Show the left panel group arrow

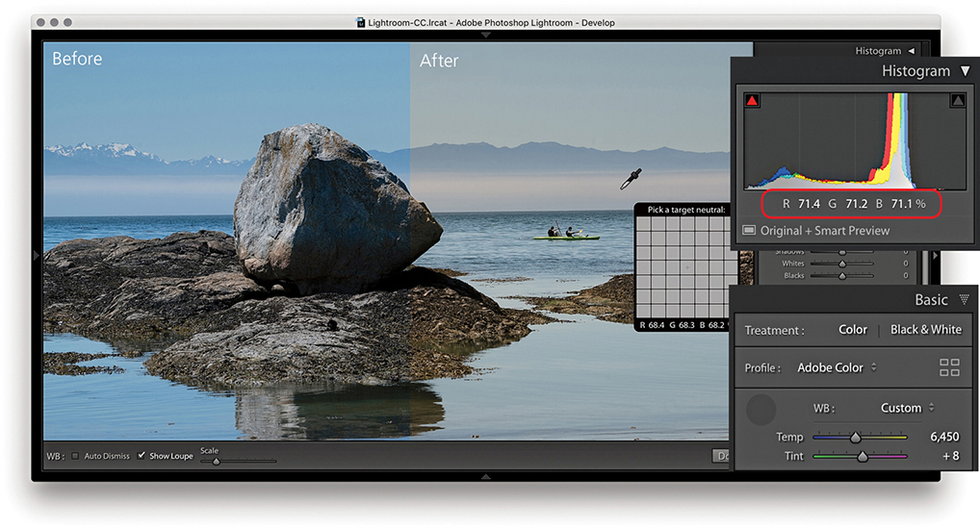click(37, 256)
